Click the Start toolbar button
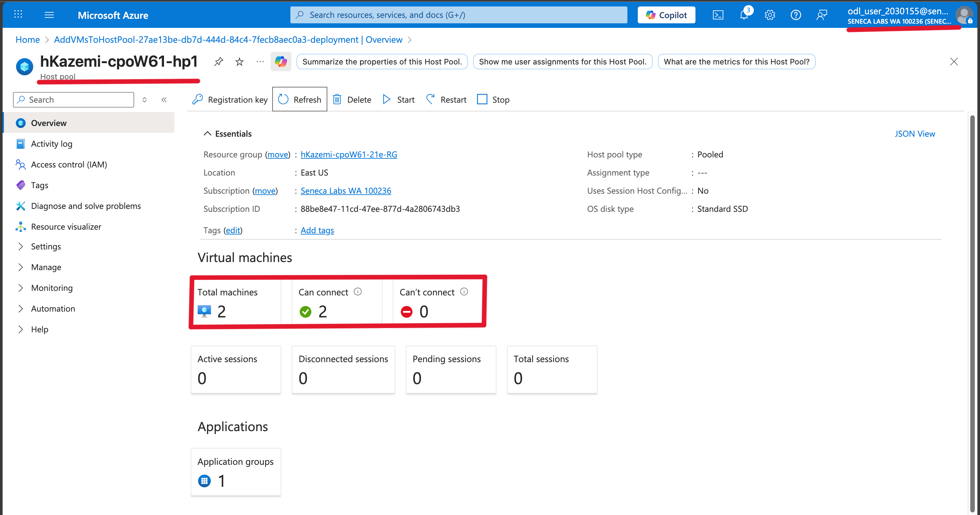Viewport: 980px width, 515px height. pyautogui.click(x=398, y=100)
